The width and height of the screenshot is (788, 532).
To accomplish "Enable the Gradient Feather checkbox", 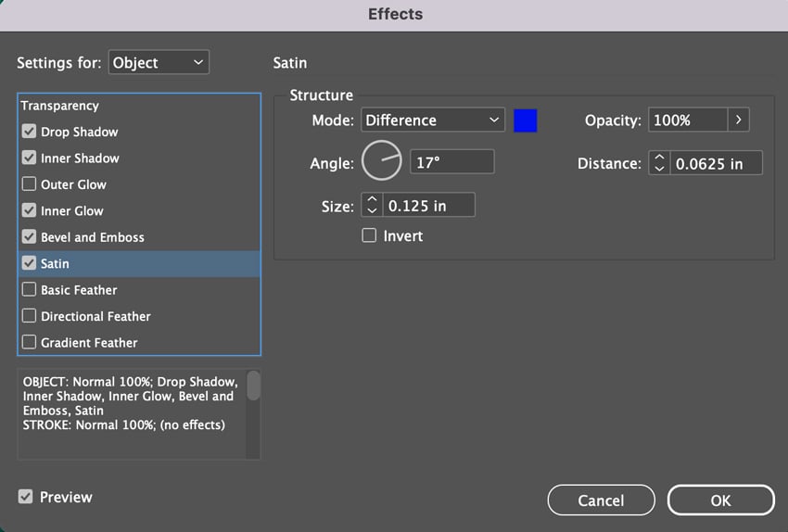I will click(x=29, y=342).
